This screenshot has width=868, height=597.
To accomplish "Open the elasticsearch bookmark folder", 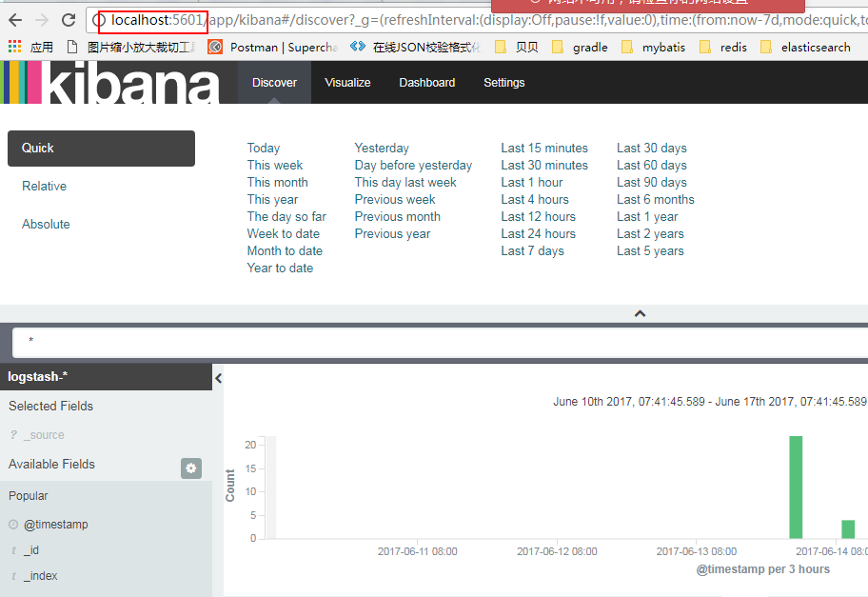I will [805, 47].
